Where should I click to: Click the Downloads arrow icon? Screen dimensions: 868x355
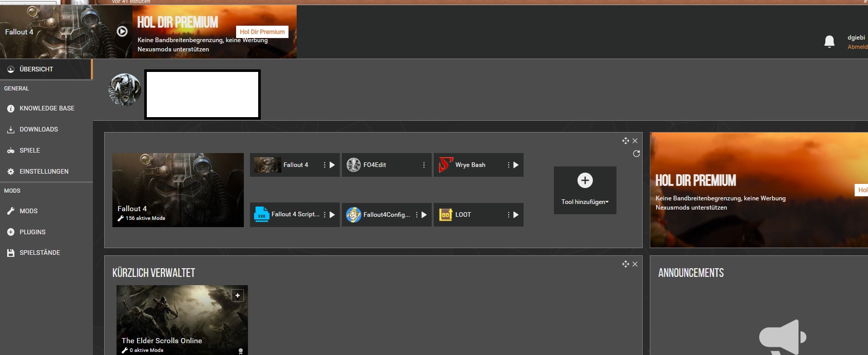pos(11,129)
